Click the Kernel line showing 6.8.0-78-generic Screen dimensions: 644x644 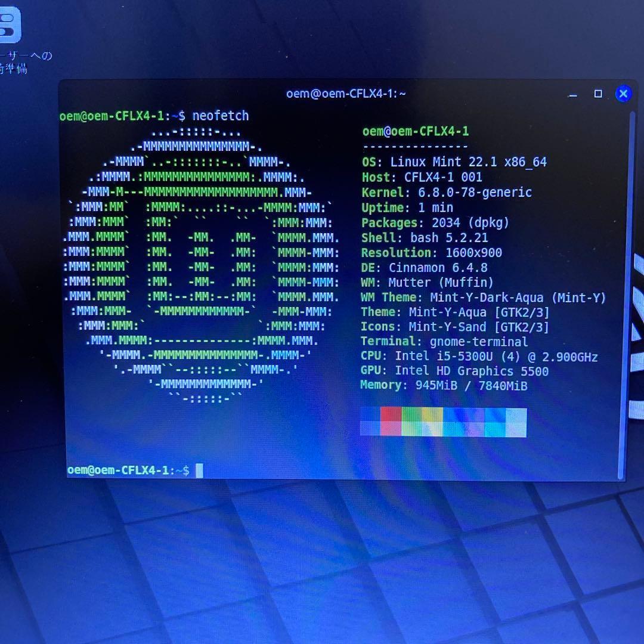(446, 192)
